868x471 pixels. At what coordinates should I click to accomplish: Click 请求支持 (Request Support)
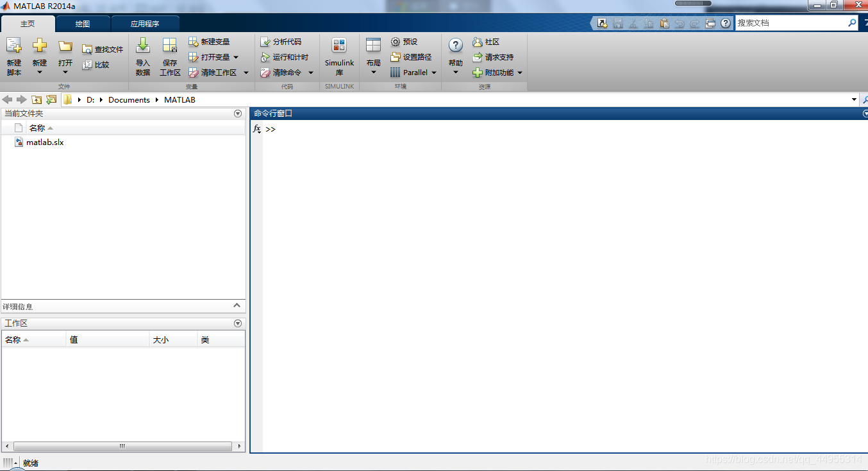coord(493,57)
